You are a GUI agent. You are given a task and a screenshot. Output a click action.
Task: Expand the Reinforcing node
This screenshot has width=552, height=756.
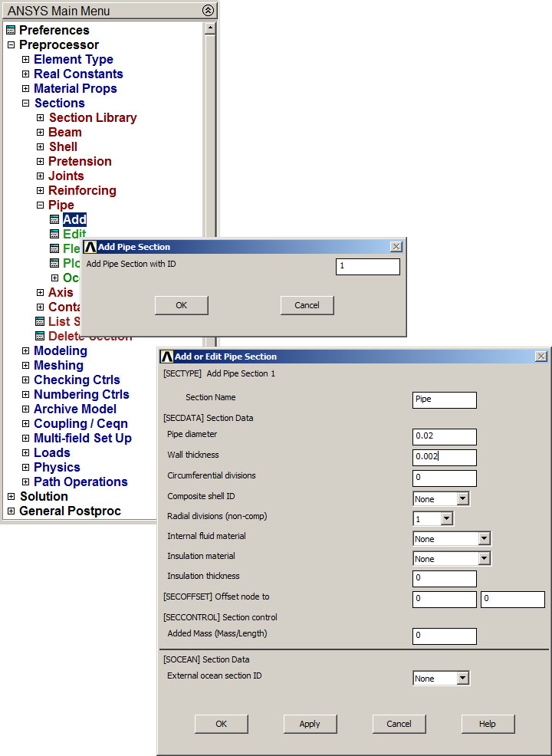coord(41,190)
